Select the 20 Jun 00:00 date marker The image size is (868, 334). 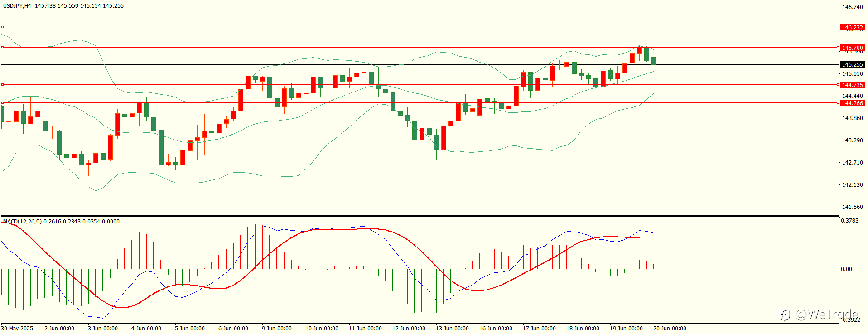tap(670, 329)
